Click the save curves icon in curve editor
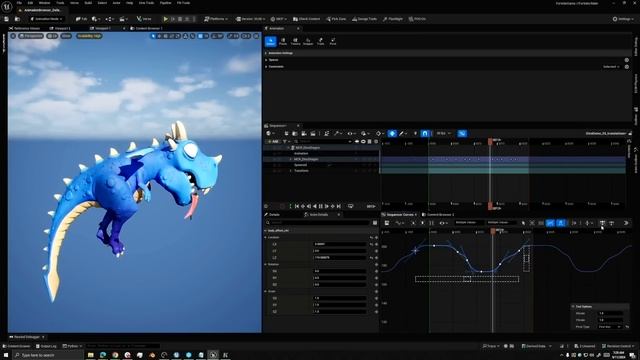This screenshot has width=640, height=360. pyautogui.click(x=387, y=223)
